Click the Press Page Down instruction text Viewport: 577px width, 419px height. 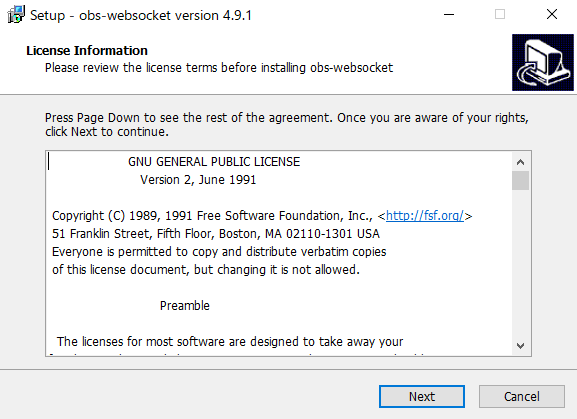coord(287,124)
